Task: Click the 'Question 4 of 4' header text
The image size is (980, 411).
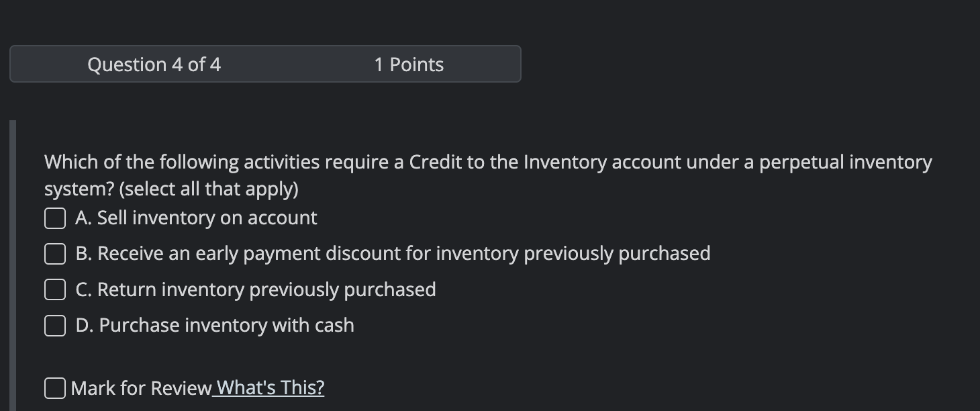Action: [x=154, y=64]
